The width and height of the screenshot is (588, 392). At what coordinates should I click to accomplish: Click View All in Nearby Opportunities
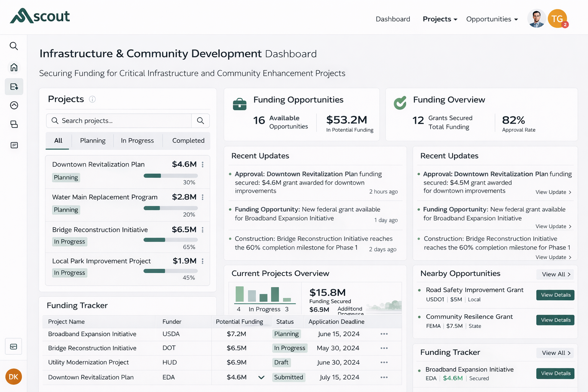point(555,274)
